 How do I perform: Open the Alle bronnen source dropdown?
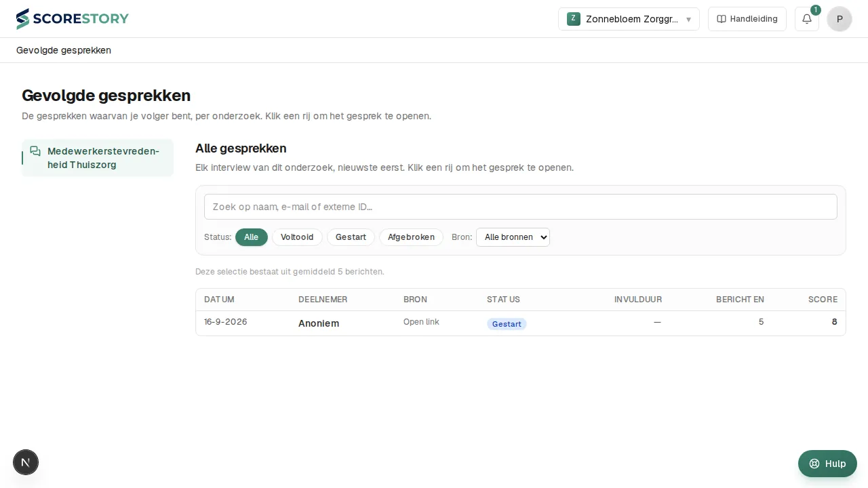pos(513,237)
